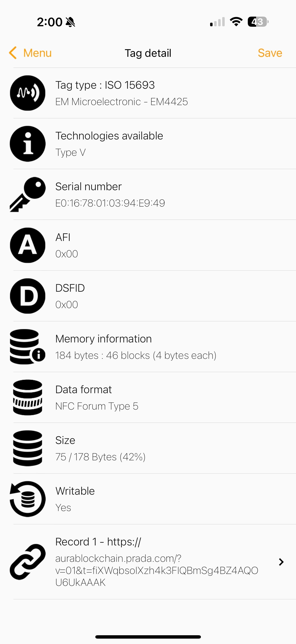Viewport: 296px width, 644px height.
Task: Go back using the left chevron arrow
Action: [x=13, y=53]
